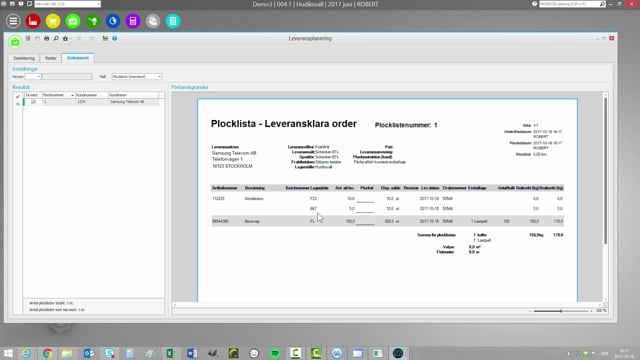Click the blue help icon in window toolbar
The width and height of the screenshot is (640, 360).
(x=115, y=38)
